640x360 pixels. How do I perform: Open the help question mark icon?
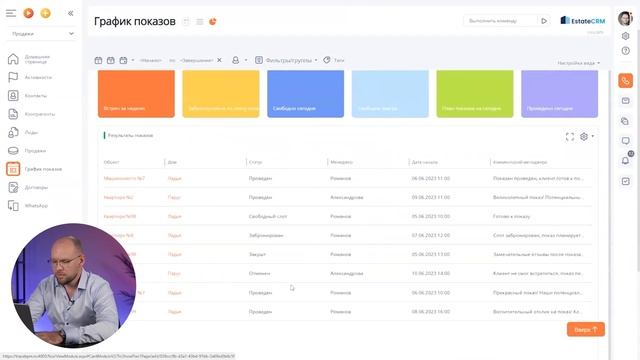coord(625,51)
